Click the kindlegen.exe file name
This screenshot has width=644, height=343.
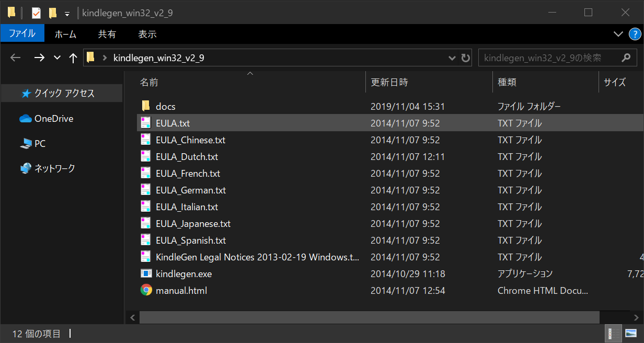pos(183,274)
